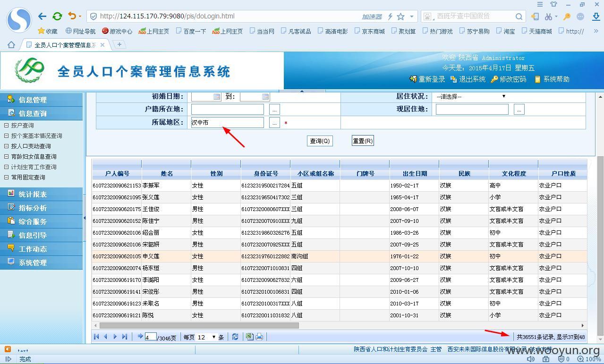604x364 pixels.
Task: Export the results to Excel
Action: 249,337
